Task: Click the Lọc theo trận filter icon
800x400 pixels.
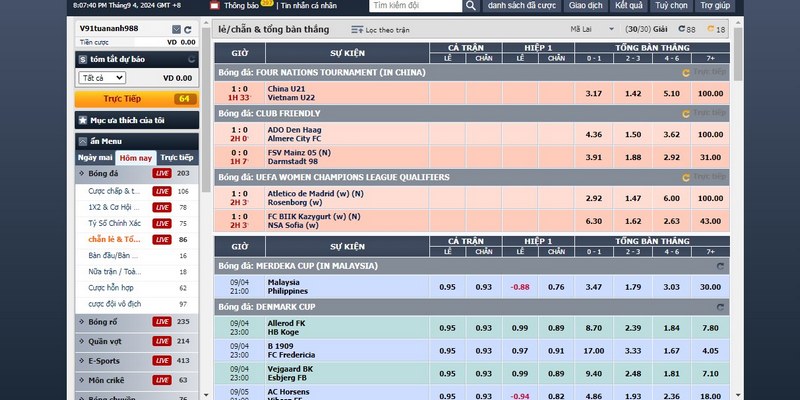Action: pos(357,30)
